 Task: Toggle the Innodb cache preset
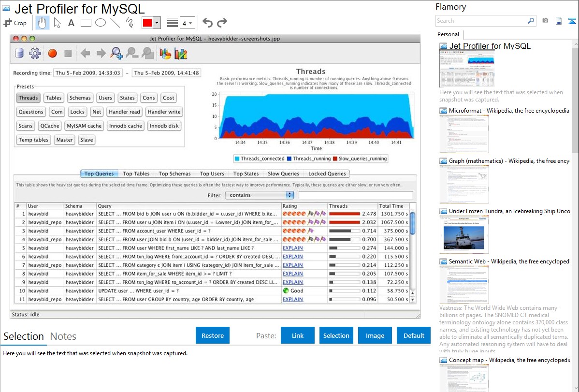tap(125, 126)
